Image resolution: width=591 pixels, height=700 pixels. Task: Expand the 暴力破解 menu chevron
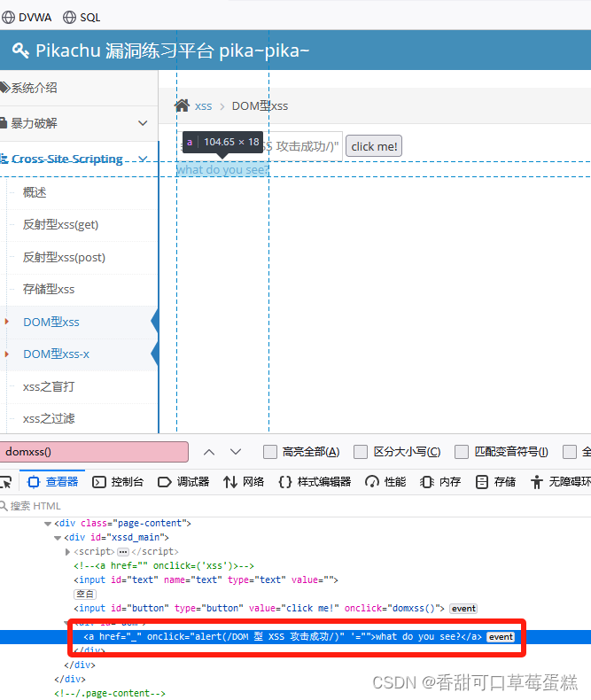point(143,123)
